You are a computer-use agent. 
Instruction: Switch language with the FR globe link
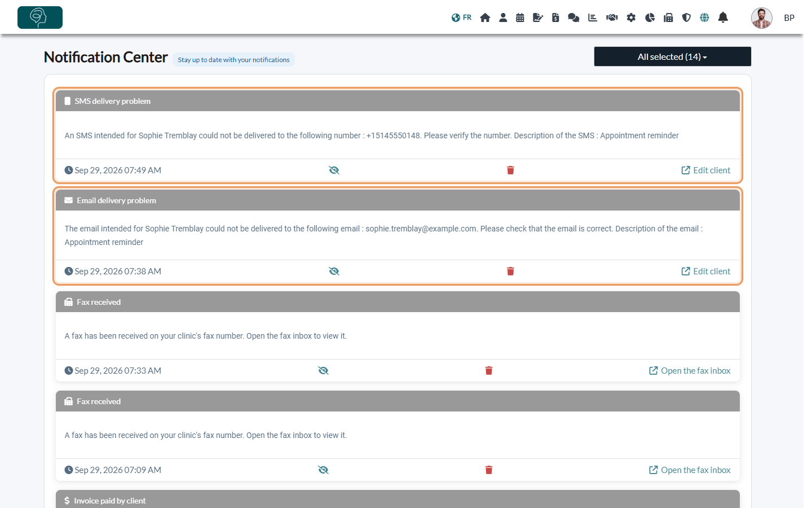click(461, 17)
